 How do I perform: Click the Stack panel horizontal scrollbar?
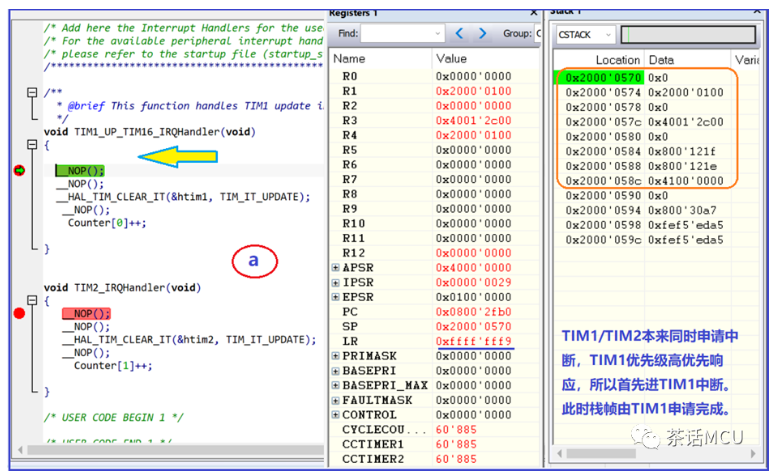[602, 453]
